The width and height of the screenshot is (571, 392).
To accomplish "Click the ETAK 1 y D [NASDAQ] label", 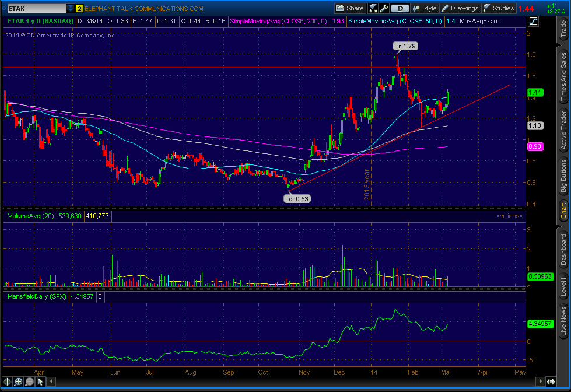I will coord(40,21).
